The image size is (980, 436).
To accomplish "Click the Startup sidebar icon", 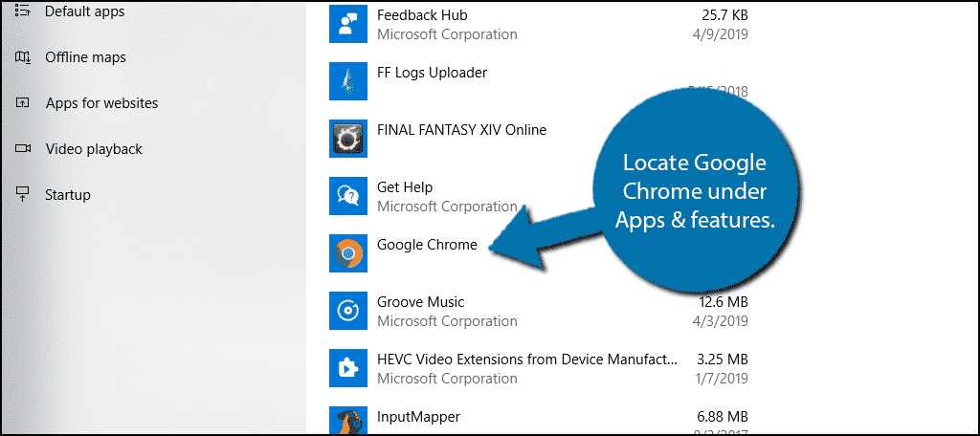I will pyautogui.click(x=23, y=194).
